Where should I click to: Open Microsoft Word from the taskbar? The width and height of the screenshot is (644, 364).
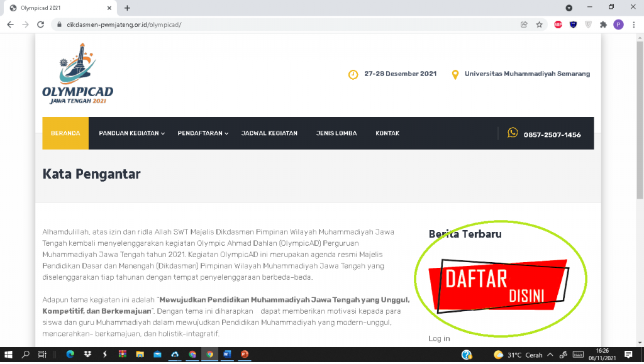pos(227,354)
